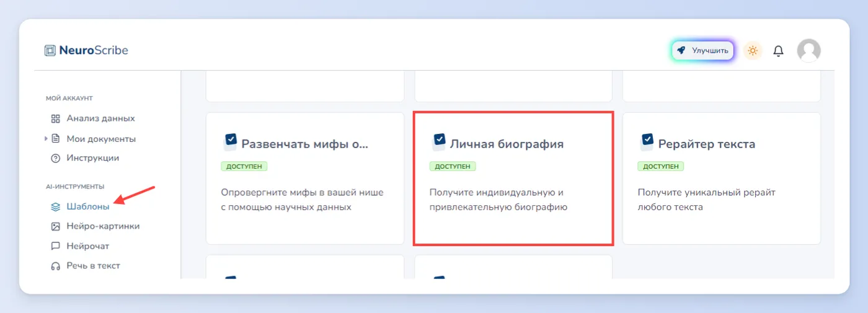Open Инструкции page
Image resolution: width=868 pixels, height=313 pixels.
coord(93,158)
